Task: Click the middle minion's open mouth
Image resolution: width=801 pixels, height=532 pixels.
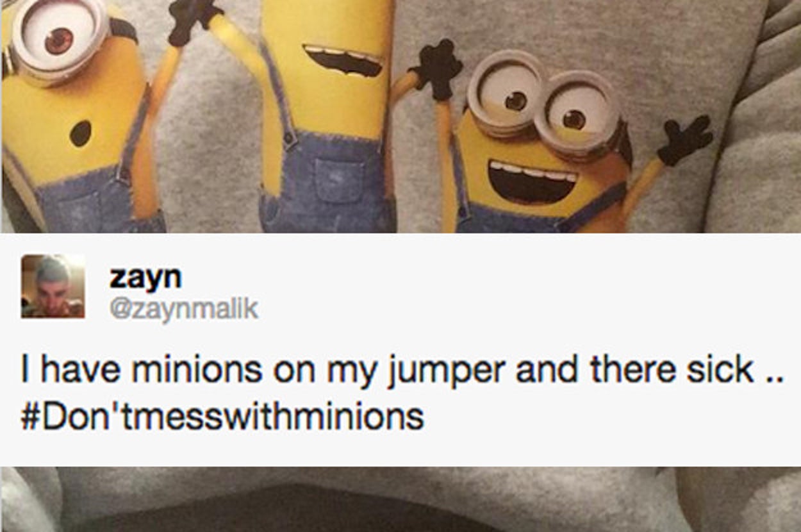Action: (x=343, y=60)
